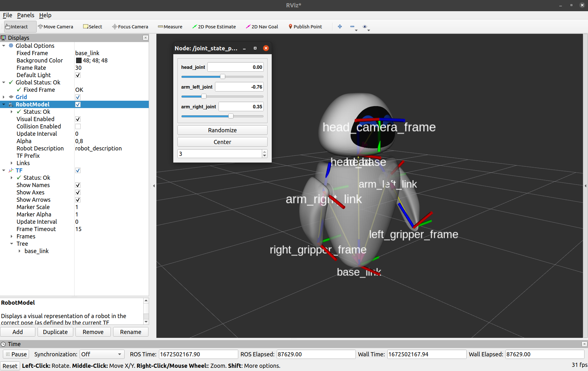This screenshot has height=371, width=588.
Task: Click the Time panel clock icon
Action: click(4, 344)
